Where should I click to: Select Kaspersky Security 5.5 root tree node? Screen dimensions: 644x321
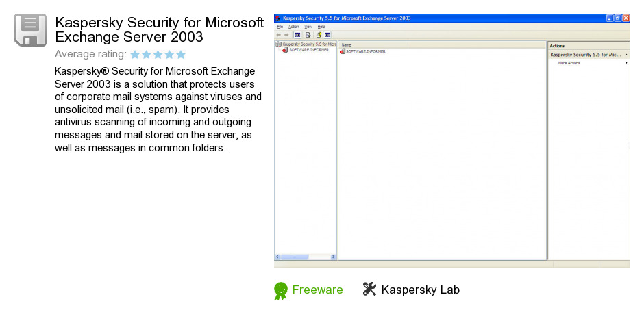coord(310,44)
